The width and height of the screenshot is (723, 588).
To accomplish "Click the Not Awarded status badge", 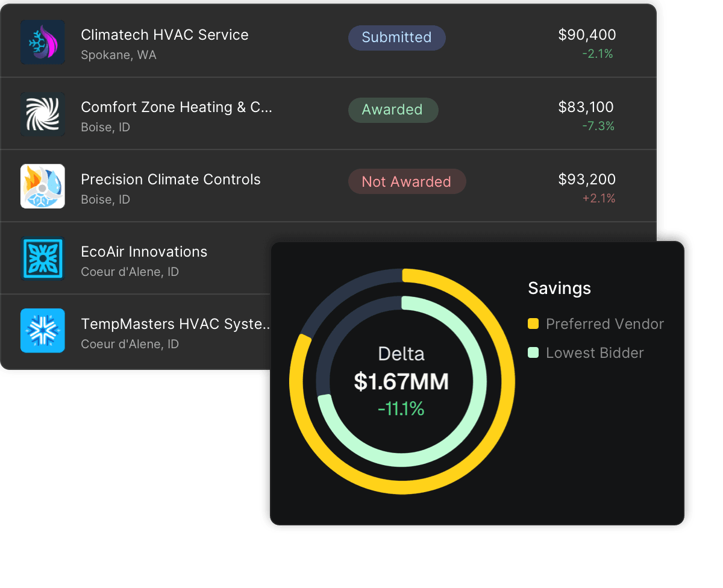I will (x=406, y=182).
